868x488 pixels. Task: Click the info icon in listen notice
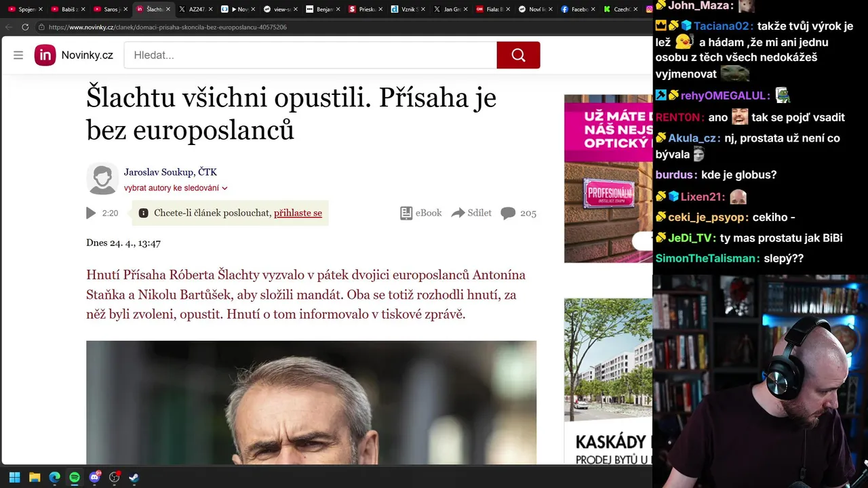144,213
